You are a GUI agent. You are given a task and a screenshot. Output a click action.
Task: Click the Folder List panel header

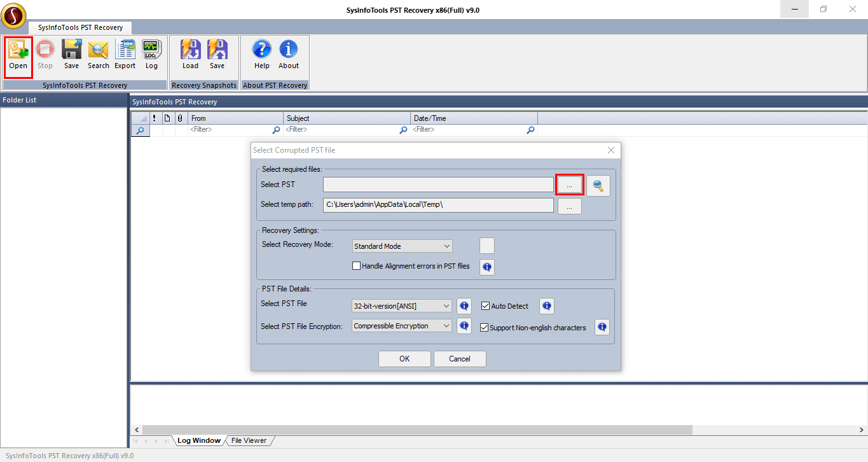click(x=64, y=100)
